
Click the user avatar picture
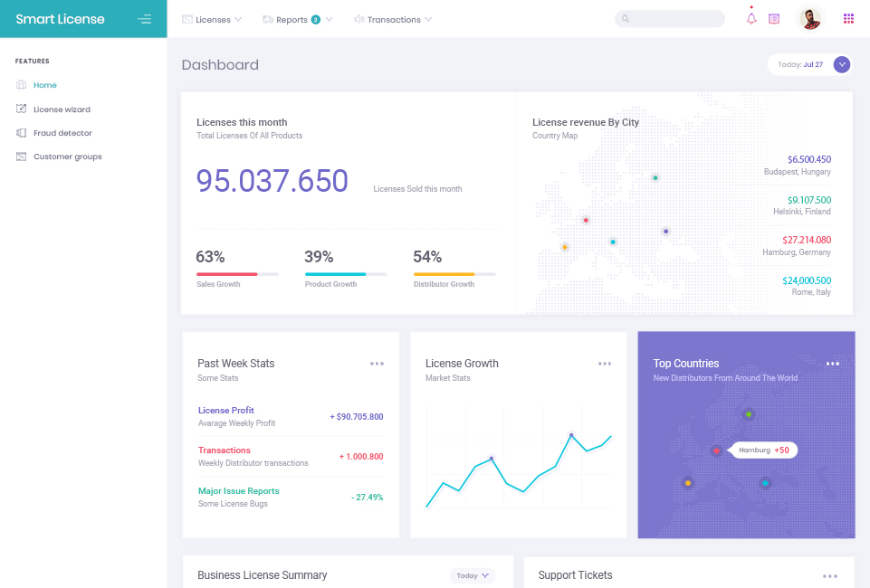[x=809, y=19]
